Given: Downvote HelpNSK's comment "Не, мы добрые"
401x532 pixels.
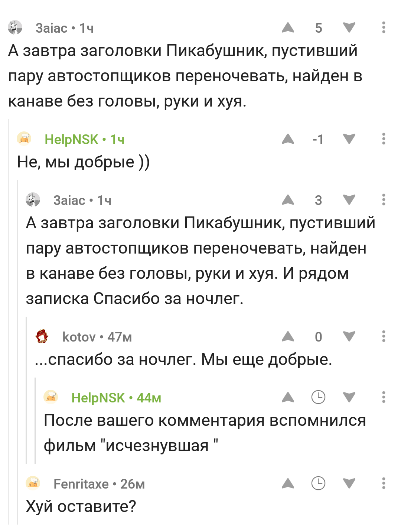Looking at the screenshot, I should pos(349,139).
